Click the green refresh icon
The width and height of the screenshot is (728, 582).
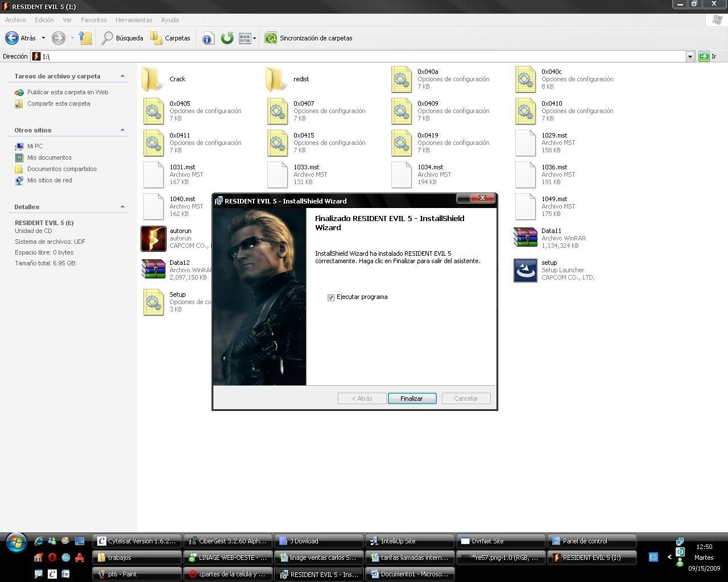point(227,38)
